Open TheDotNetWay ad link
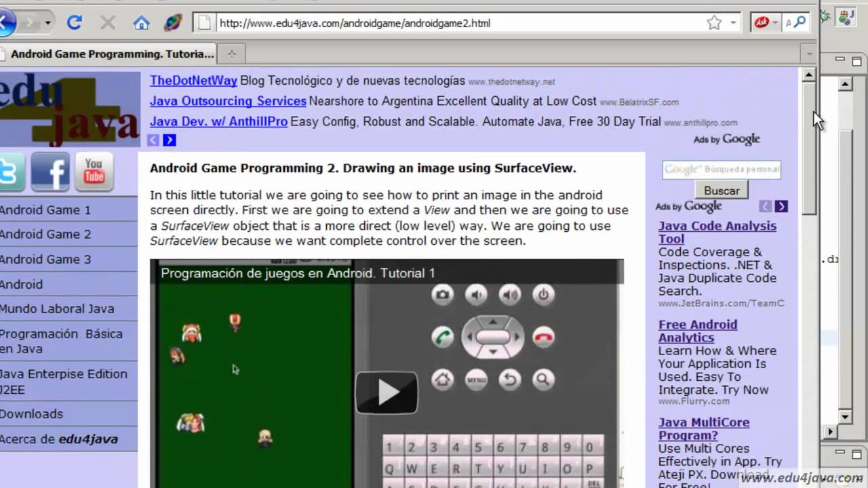The width and height of the screenshot is (868, 488). point(193,81)
